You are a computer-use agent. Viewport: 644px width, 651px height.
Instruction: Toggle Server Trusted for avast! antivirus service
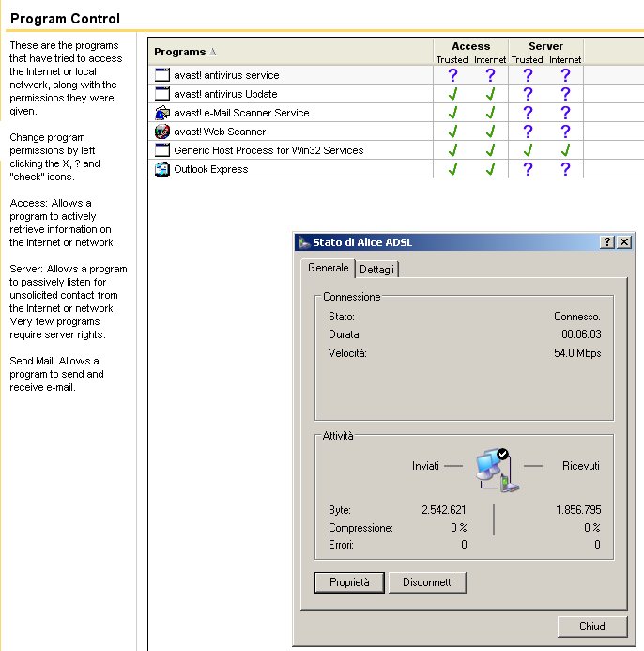(x=528, y=75)
